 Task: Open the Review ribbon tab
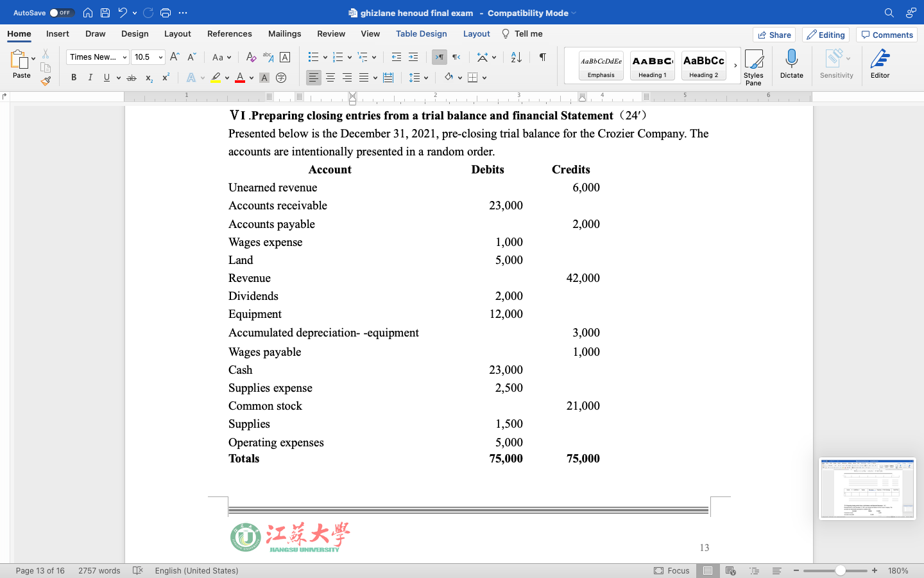tap(330, 33)
